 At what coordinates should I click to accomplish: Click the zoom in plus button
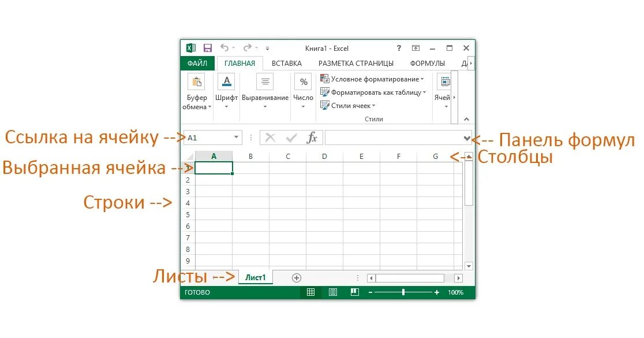[437, 292]
